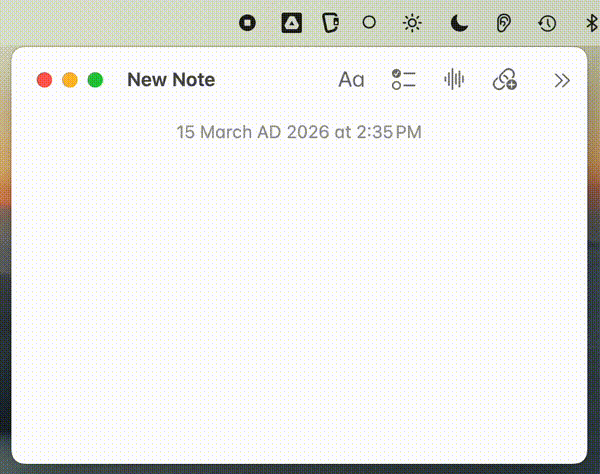
Task: Open the ear Hearing menu bar item
Action: pyautogui.click(x=504, y=22)
